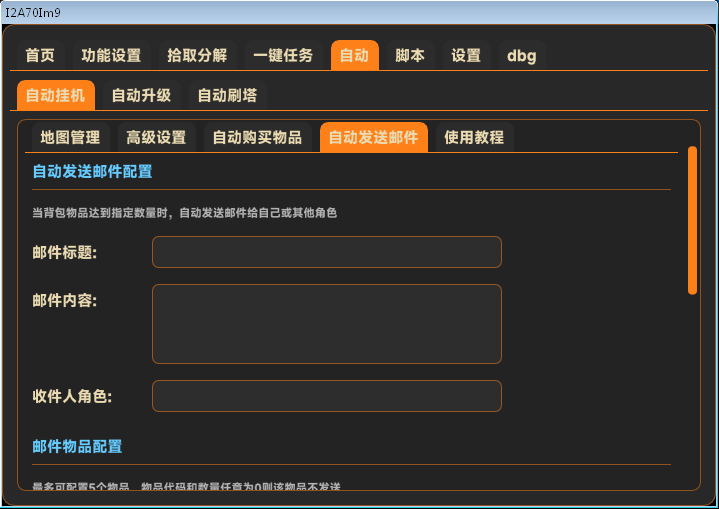Open the 脚本 tab

pyautogui.click(x=410, y=56)
